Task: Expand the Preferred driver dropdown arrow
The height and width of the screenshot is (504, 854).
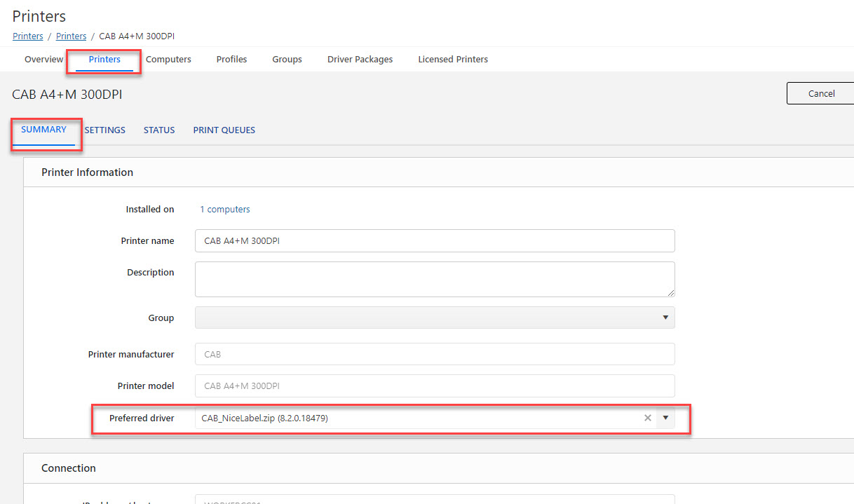Action: coord(665,418)
